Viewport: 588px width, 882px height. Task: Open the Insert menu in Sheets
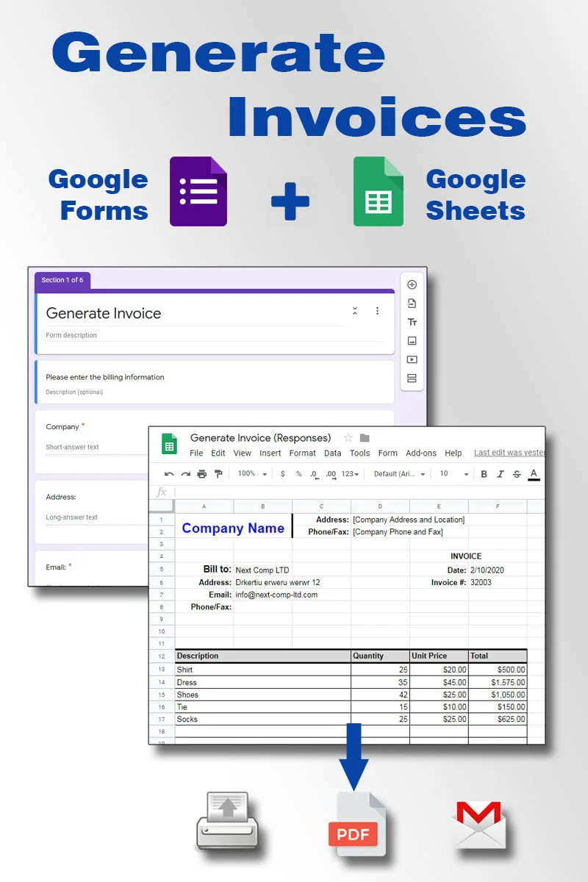tap(270, 453)
